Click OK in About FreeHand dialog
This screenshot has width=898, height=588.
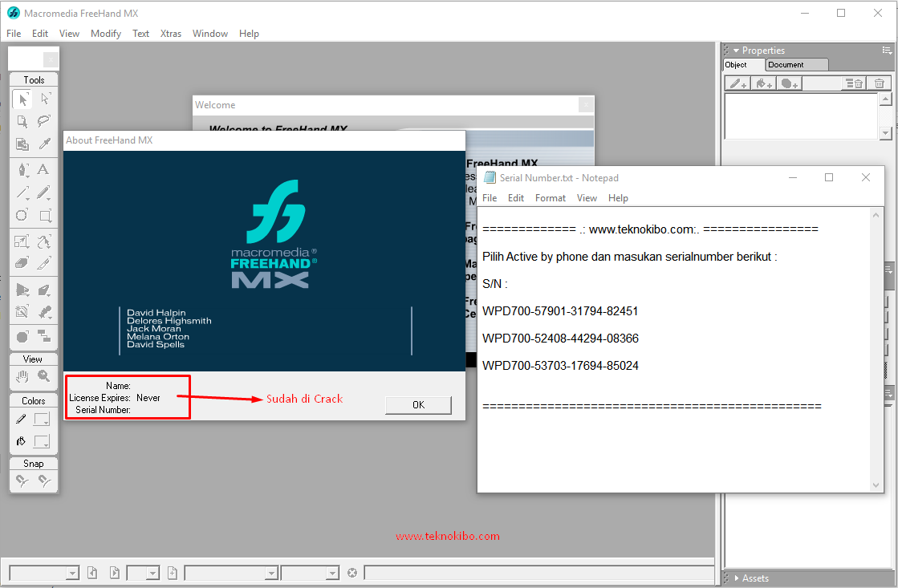click(419, 405)
